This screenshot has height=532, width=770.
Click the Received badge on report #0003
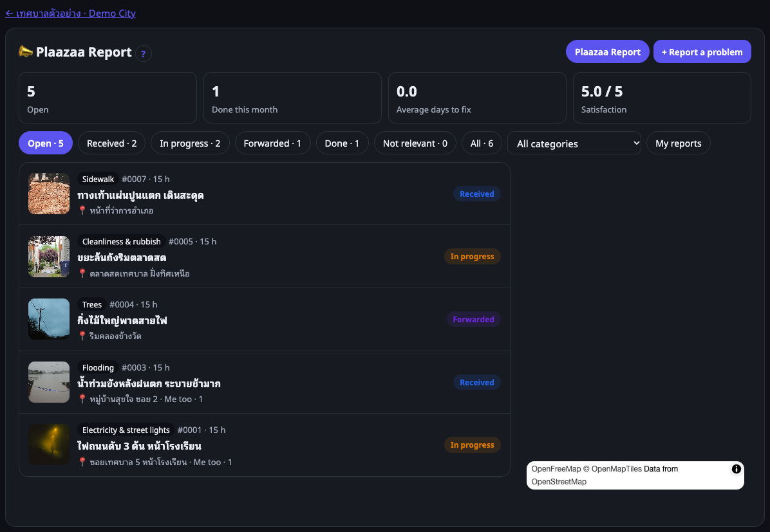click(x=477, y=382)
